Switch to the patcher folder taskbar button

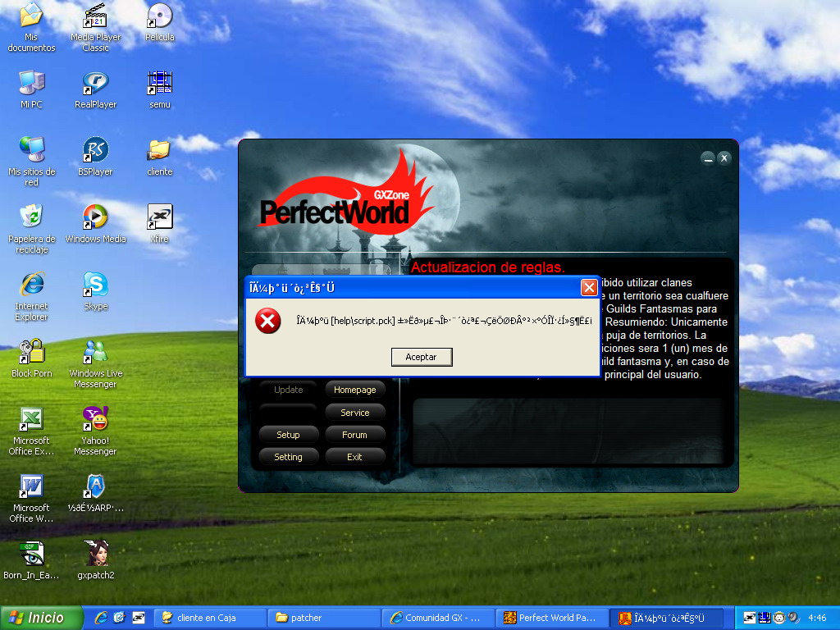click(325, 618)
